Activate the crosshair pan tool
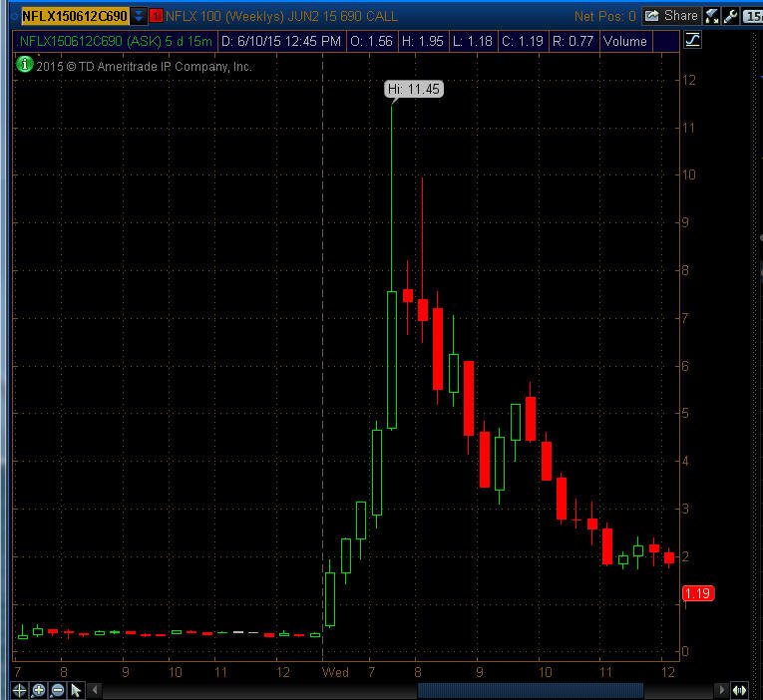 click(19, 690)
